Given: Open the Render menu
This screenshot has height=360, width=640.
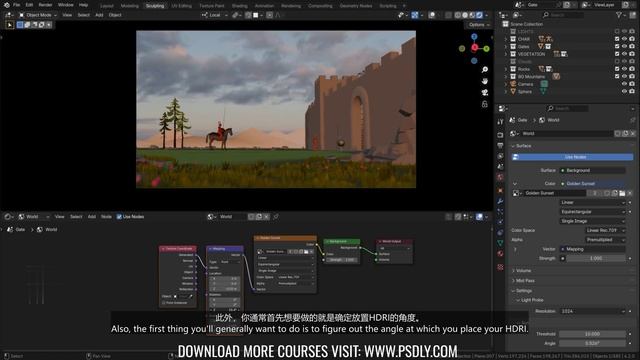Looking at the screenshot, I should 45,5.
